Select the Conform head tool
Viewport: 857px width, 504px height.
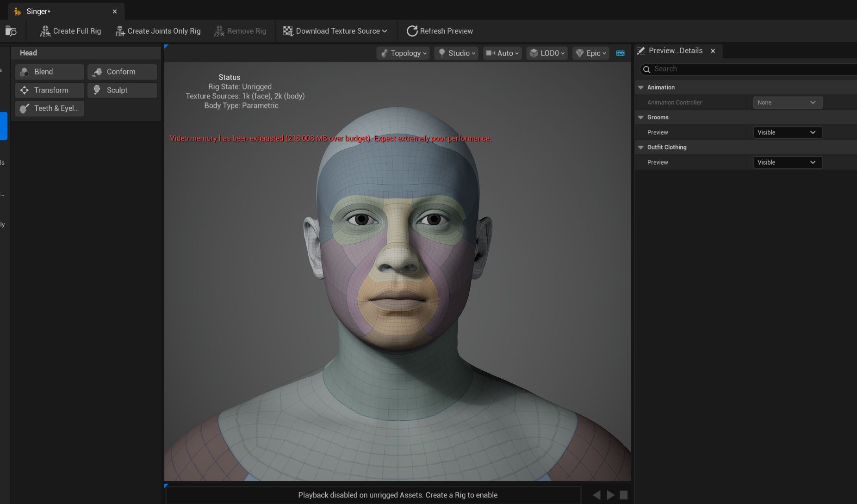pos(122,72)
